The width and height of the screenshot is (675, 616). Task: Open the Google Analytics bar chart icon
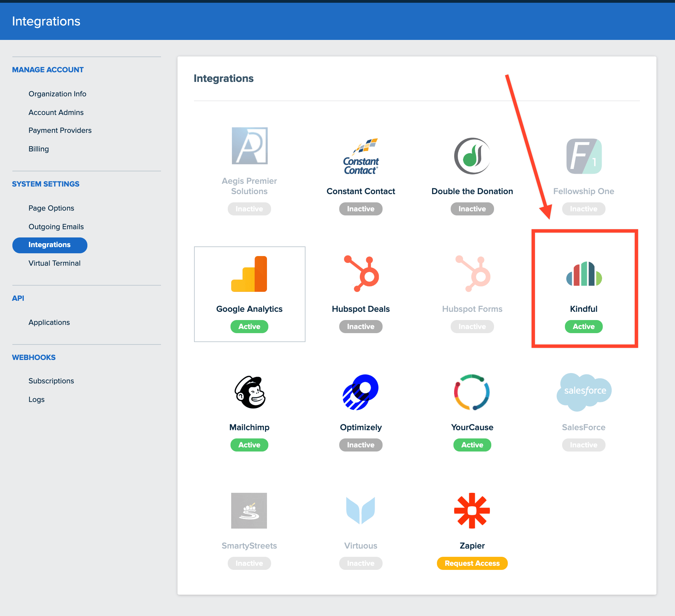click(249, 274)
